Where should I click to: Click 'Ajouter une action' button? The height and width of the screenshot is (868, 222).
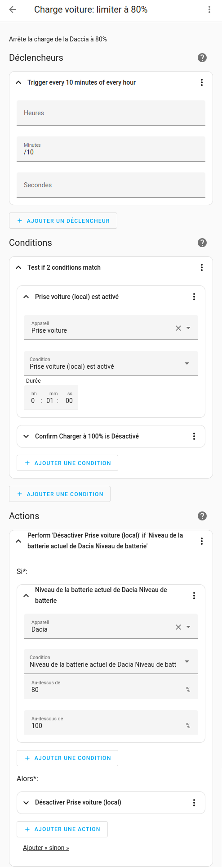62,829
